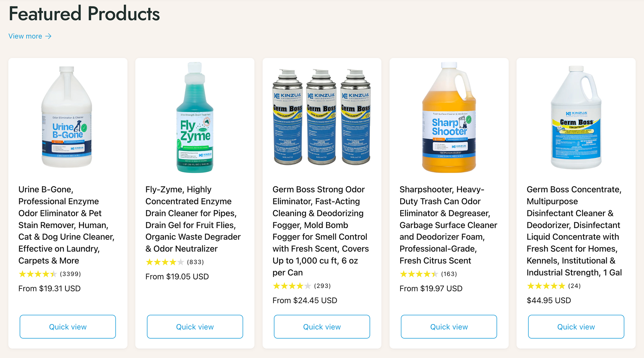Screen dimensions: 644x358
Task: Open Germ Boss Concentrate title link
Action: (x=574, y=231)
